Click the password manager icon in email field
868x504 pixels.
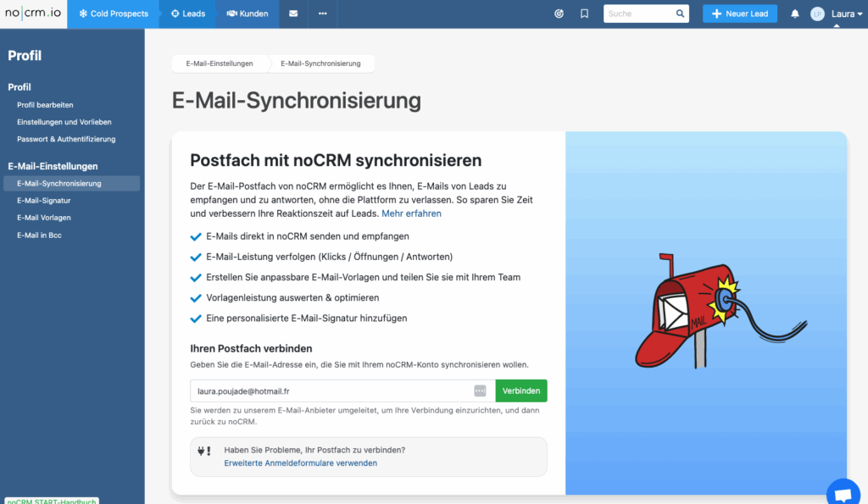click(x=480, y=390)
